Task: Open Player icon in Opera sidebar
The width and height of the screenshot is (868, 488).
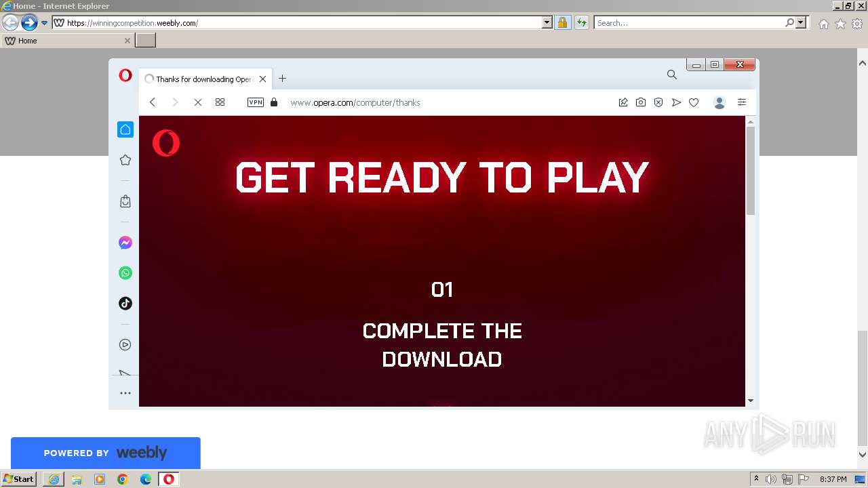Action: 125,344
